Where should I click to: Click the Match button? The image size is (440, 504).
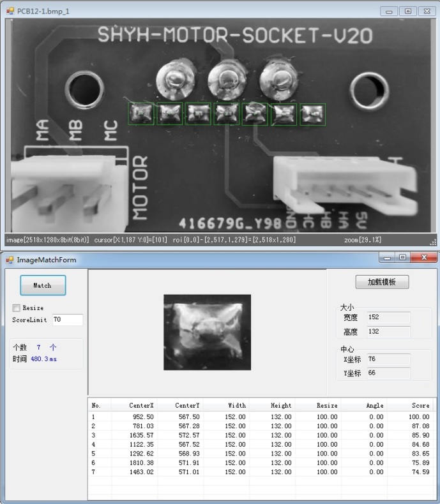click(x=43, y=285)
